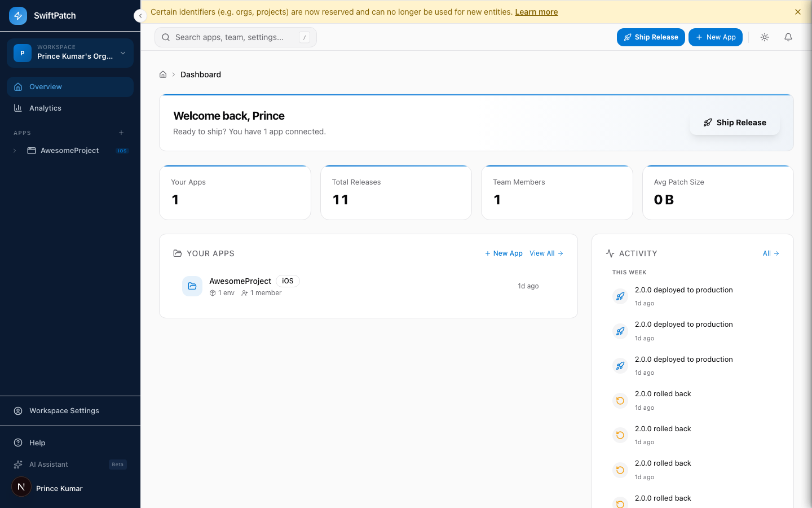The height and width of the screenshot is (508, 812).
Task: Click the Overview sidebar icon
Action: [x=19, y=86]
